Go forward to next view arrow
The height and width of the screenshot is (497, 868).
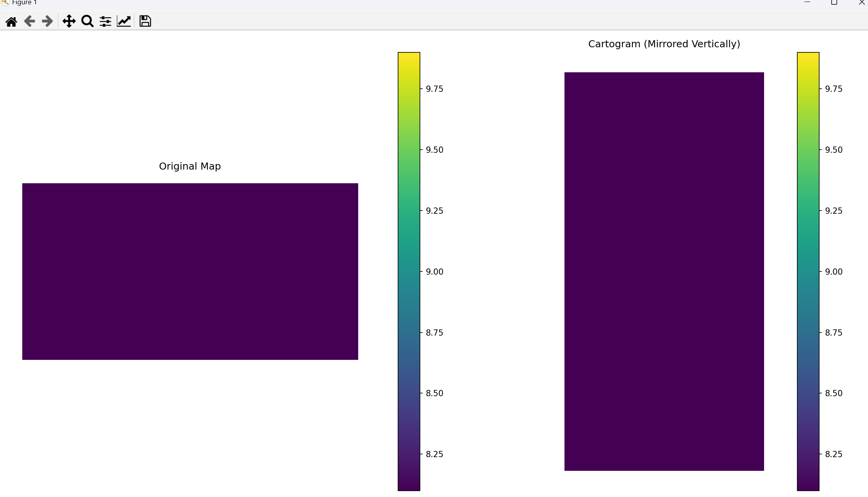point(47,21)
